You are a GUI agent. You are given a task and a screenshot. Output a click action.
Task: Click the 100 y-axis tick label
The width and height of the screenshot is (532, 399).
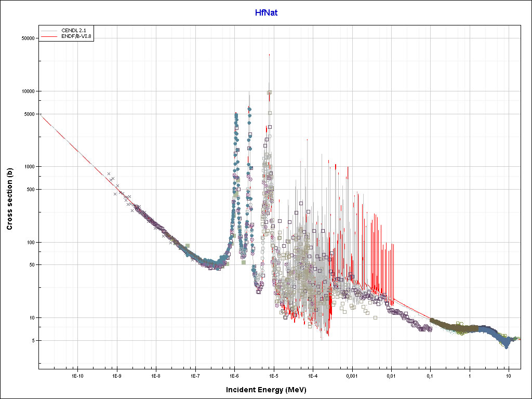[30, 243]
